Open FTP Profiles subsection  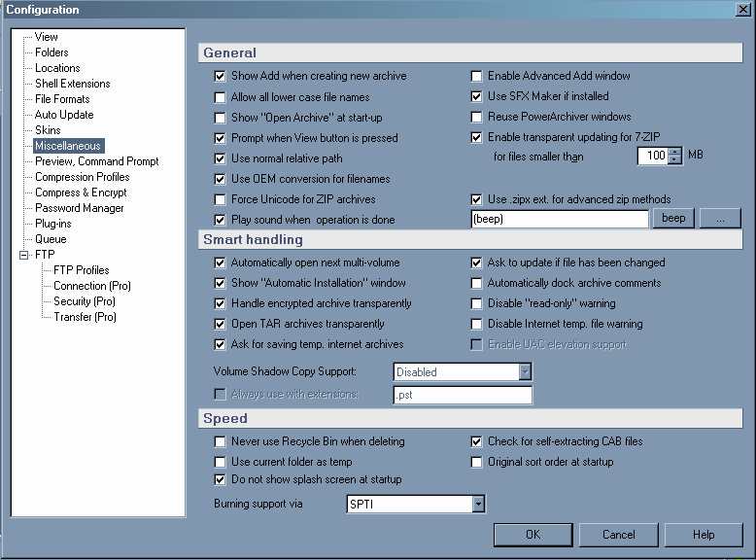(x=81, y=270)
